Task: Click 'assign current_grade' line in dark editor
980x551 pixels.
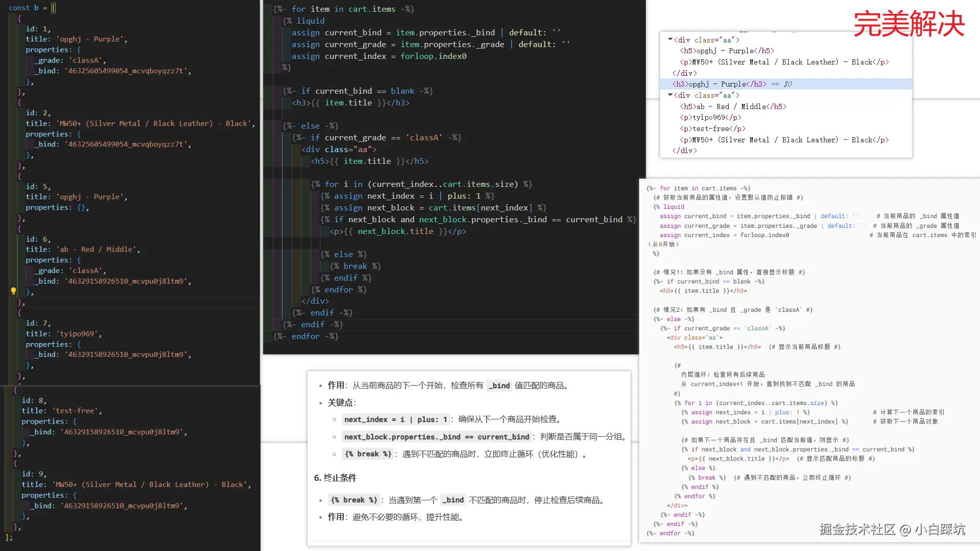Action: (431, 44)
